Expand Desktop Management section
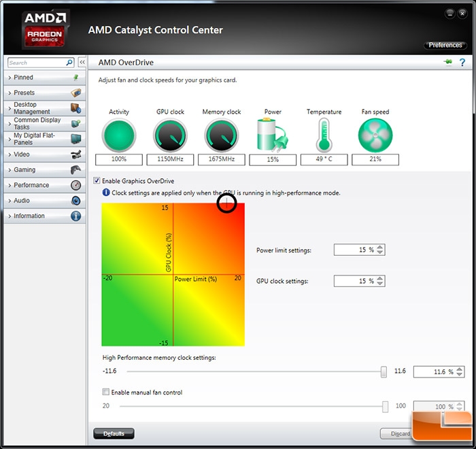The height and width of the screenshot is (449, 476). coord(45,108)
